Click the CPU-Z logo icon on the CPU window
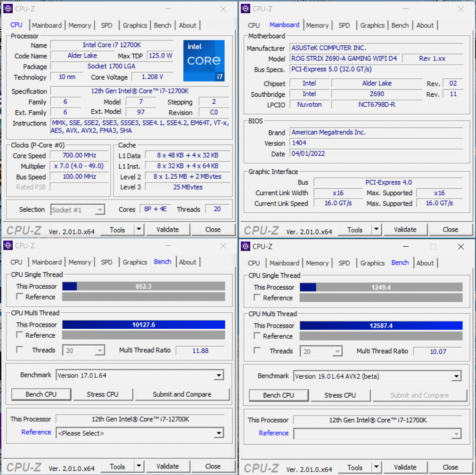Image resolution: width=476 pixels, height=475 pixels. click(x=8, y=8)
